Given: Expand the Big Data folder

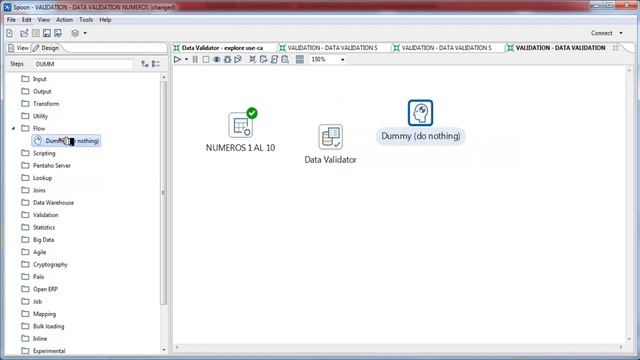Looking at the screenshot, I should point(38,240).
